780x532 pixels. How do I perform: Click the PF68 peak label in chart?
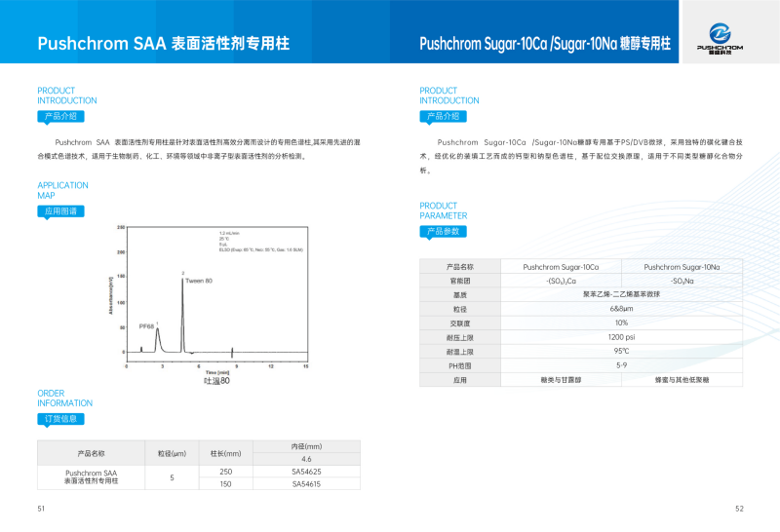(x=147, y=327)
